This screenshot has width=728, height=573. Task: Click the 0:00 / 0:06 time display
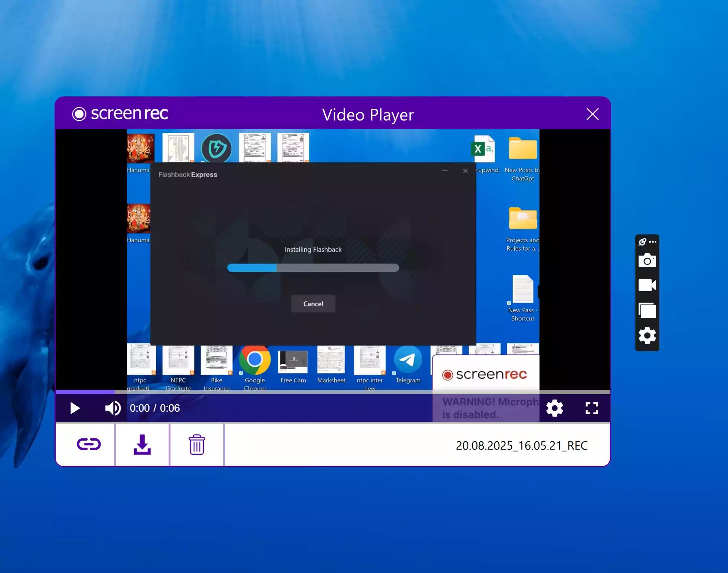coord(155,408)
